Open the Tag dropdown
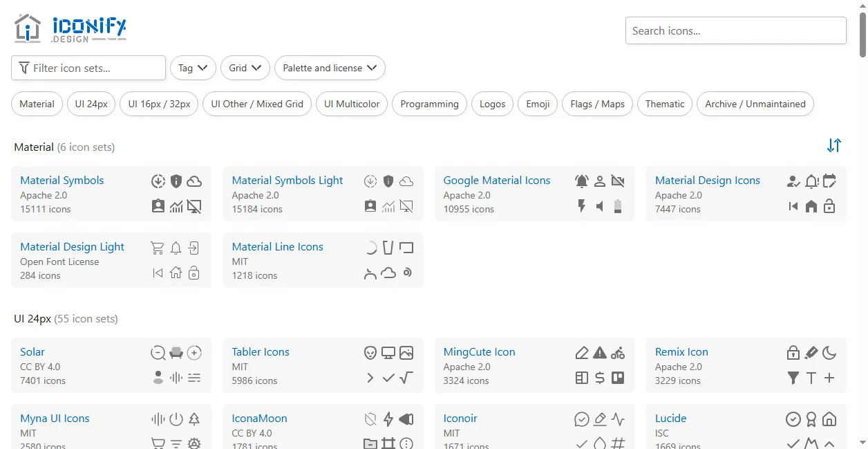The height and width of the screenshot is (449, 868). [193, 68]
